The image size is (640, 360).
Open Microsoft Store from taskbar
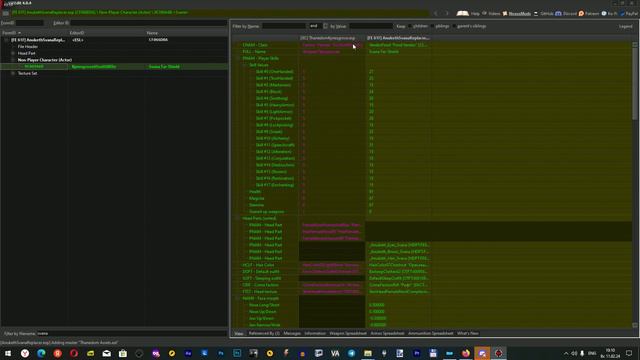click(x=123, y=353)
